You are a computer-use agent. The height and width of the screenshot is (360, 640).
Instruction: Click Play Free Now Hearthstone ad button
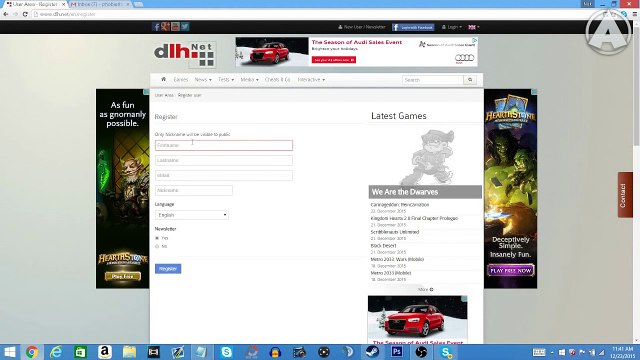[x=511, y=270]
